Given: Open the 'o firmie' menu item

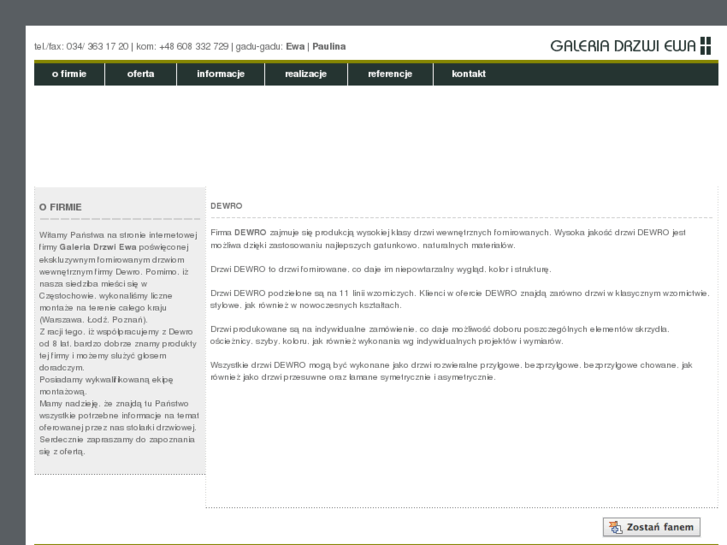Looking at the screenshot, I should [x=69, y=74].
